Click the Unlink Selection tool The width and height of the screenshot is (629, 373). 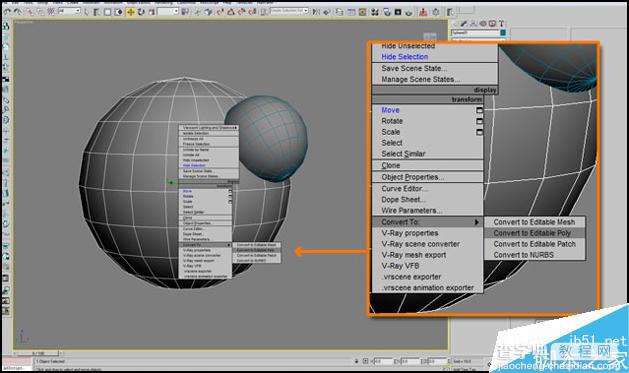click(40, 12)
